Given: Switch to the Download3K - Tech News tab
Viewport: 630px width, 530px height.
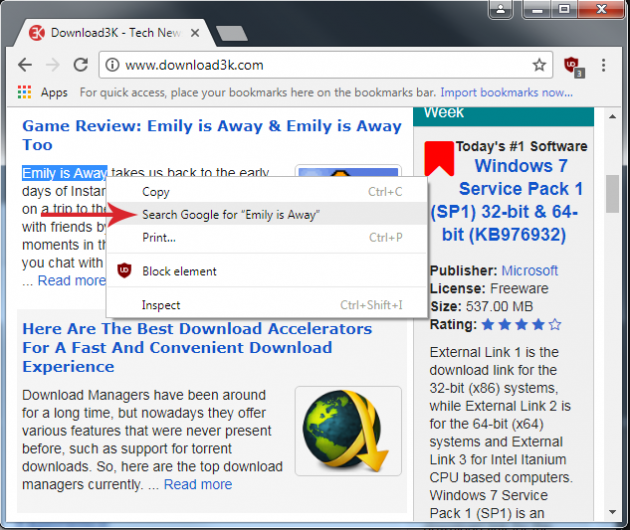Looking at the screenshot, I should point(115,33).
